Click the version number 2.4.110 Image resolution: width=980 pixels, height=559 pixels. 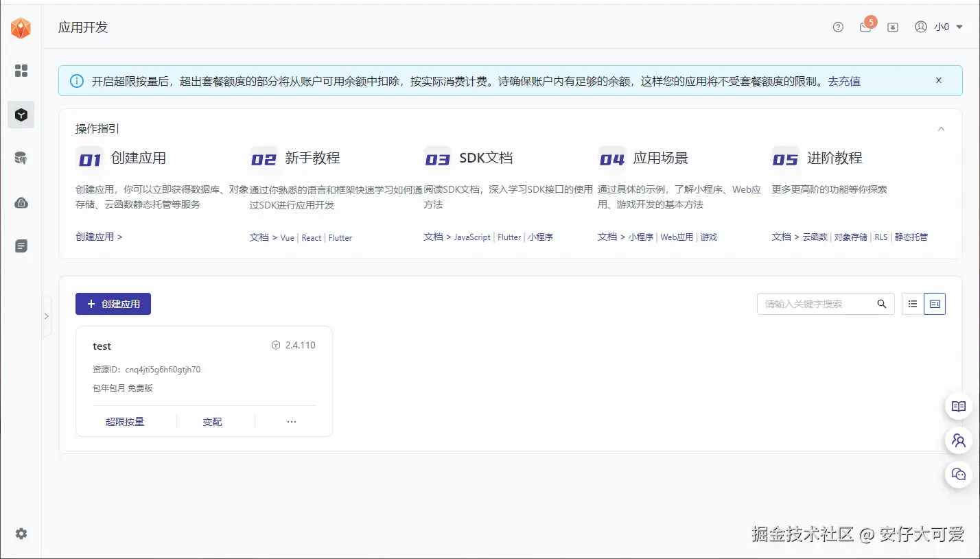pos(301,345)
